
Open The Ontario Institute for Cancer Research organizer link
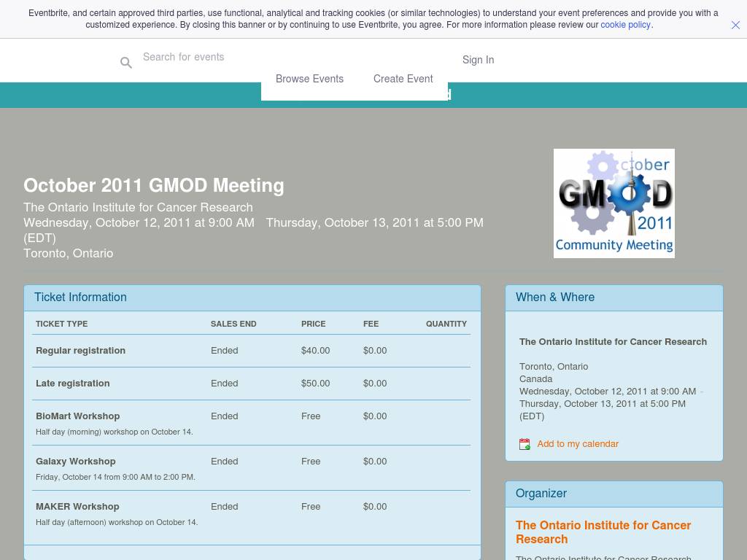tap(603, 532)
